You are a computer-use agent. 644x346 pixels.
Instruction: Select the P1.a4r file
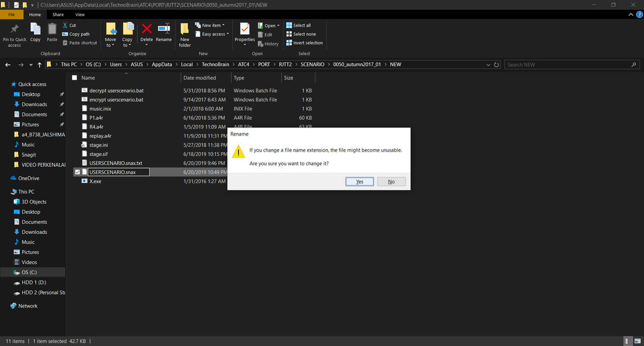click(x=96, y=118)
